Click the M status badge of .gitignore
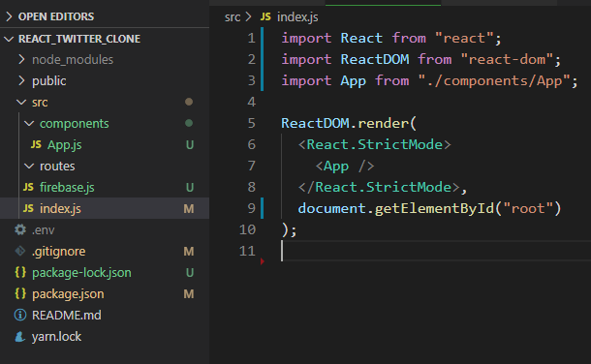This screenshot has height=364, width=591. pos(189,251)
